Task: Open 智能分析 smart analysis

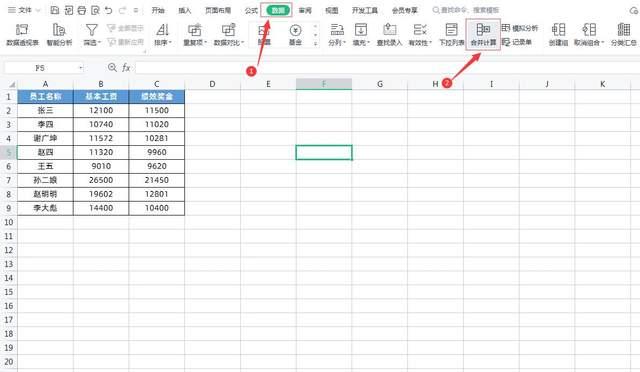Action: click(x=59, y=34)
